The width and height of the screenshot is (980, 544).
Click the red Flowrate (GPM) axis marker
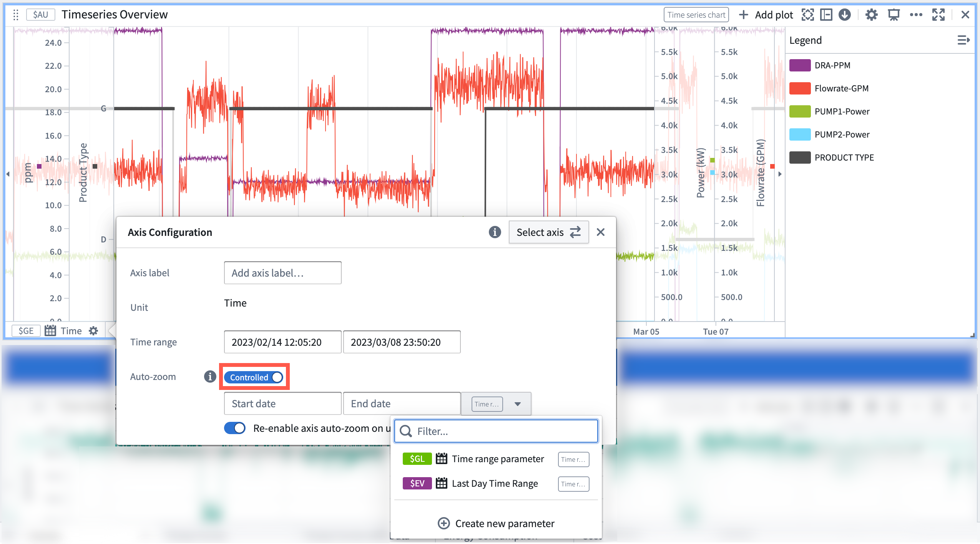click(x=772, y=166)
